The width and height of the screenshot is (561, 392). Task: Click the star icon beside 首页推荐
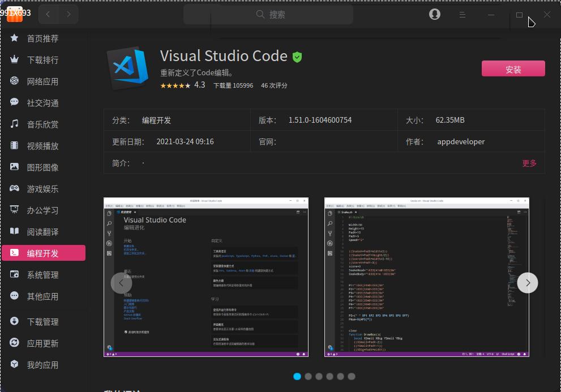click(15, 38)
